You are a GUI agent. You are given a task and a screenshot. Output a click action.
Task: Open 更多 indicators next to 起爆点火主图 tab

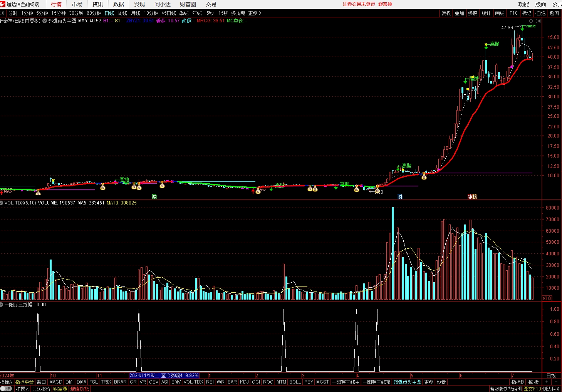pyautogui.click(x=429, y=382)
